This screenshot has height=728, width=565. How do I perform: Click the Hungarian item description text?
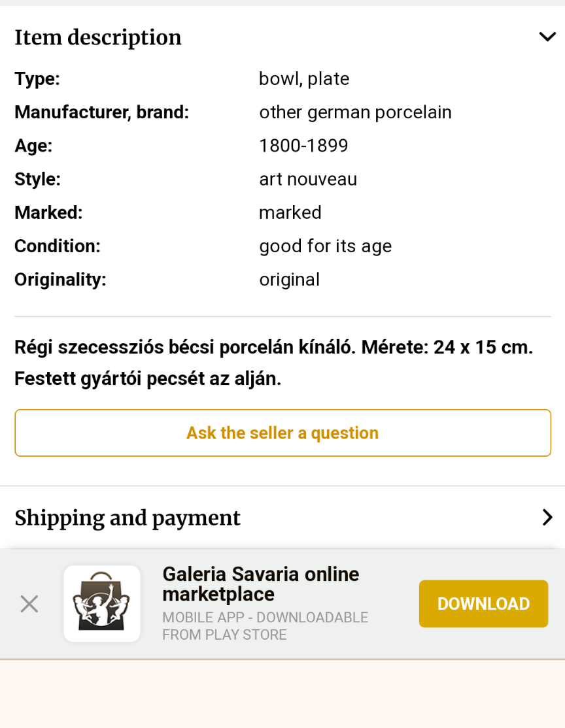[x=273, y=363]
